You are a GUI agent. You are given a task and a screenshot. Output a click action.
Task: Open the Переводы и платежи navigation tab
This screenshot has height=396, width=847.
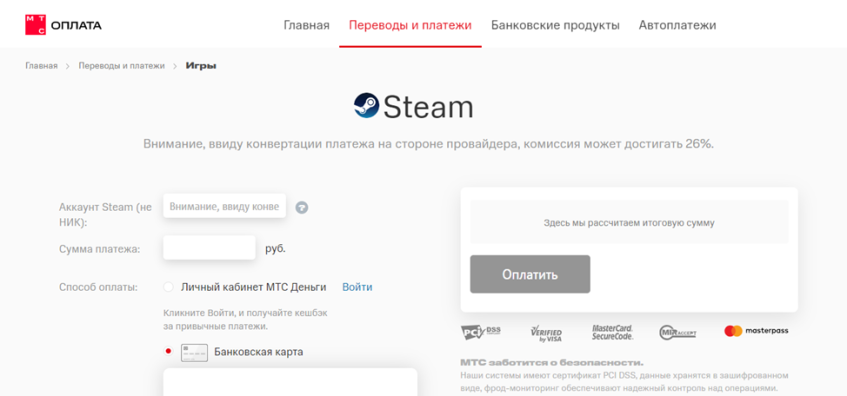coord(411,25)
